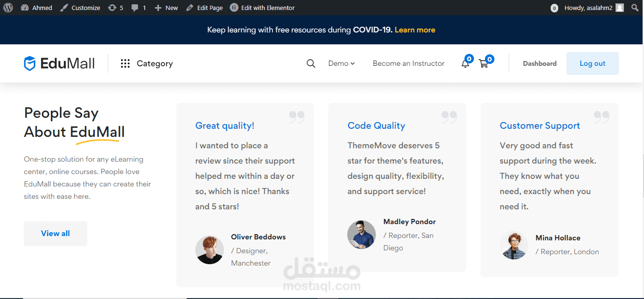644x299 pixels.
Task: Open the Category grid menu
Action: (x=147, y=63)
